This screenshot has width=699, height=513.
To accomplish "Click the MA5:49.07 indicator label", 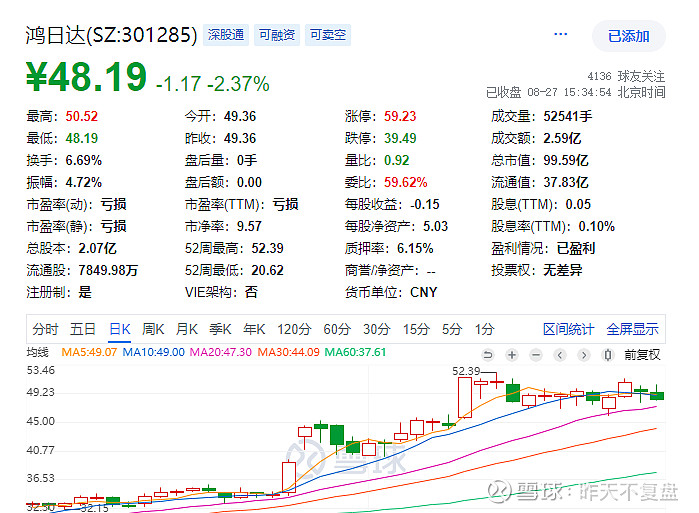I will click(x=89, y=352).
